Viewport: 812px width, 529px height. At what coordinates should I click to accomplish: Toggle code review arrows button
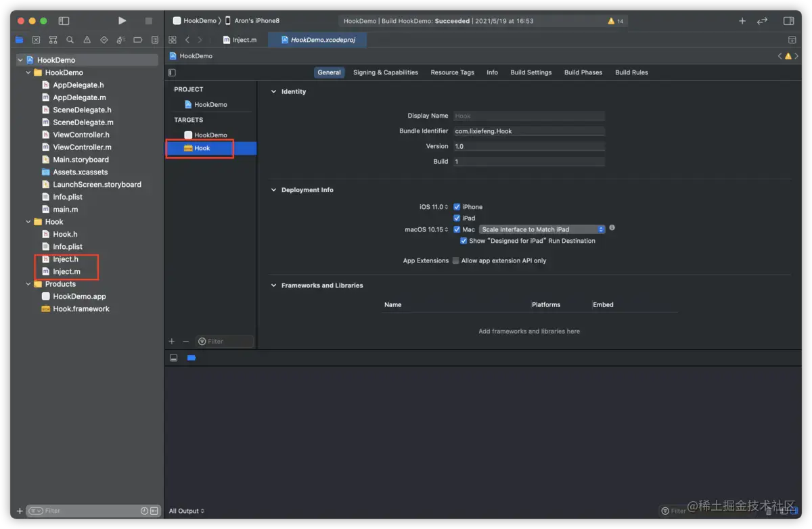coord(763,21)
